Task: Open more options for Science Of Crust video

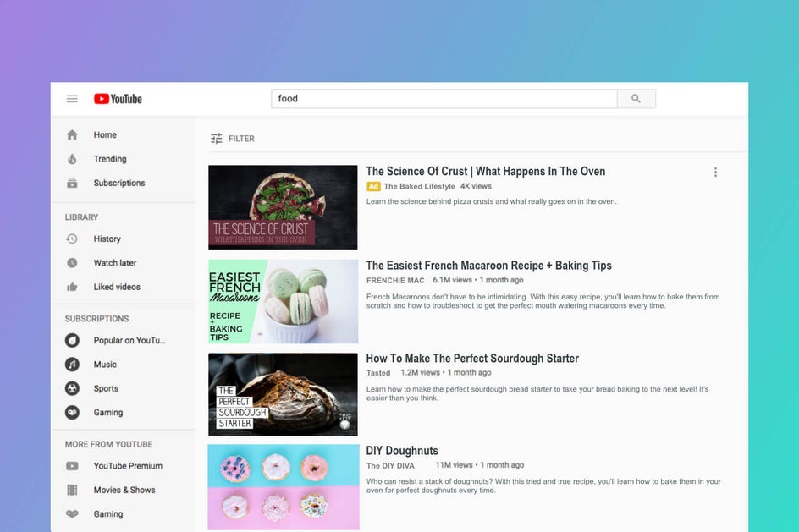Action: 715,172
